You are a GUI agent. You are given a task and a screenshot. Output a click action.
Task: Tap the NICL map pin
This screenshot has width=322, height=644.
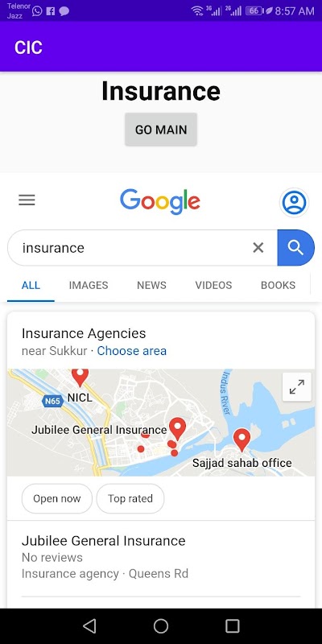click(80, 377)
